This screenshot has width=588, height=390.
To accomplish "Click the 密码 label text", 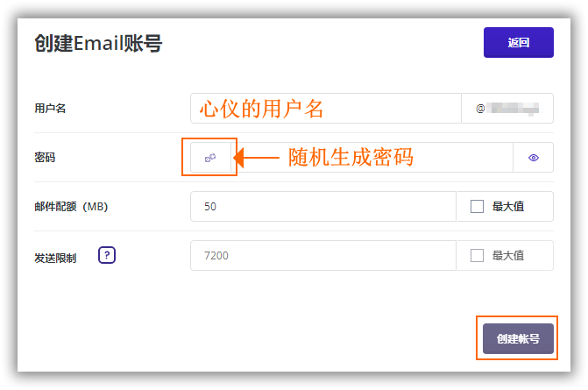I will (x=45, y=158).
